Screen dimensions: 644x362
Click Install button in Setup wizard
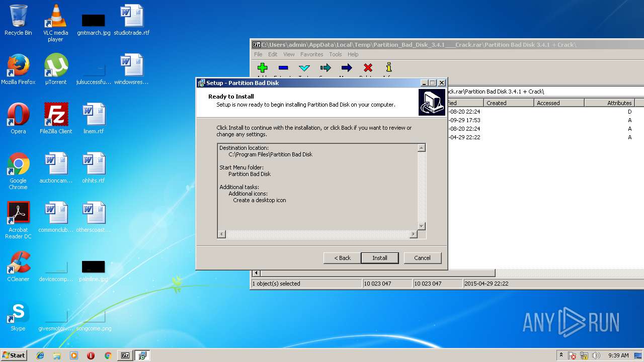tap(380, 258)
